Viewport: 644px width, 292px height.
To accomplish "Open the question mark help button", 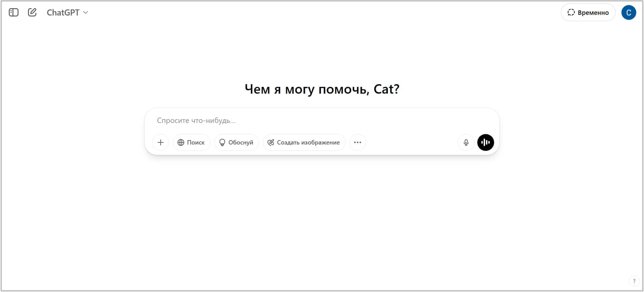I will point(634,281).
